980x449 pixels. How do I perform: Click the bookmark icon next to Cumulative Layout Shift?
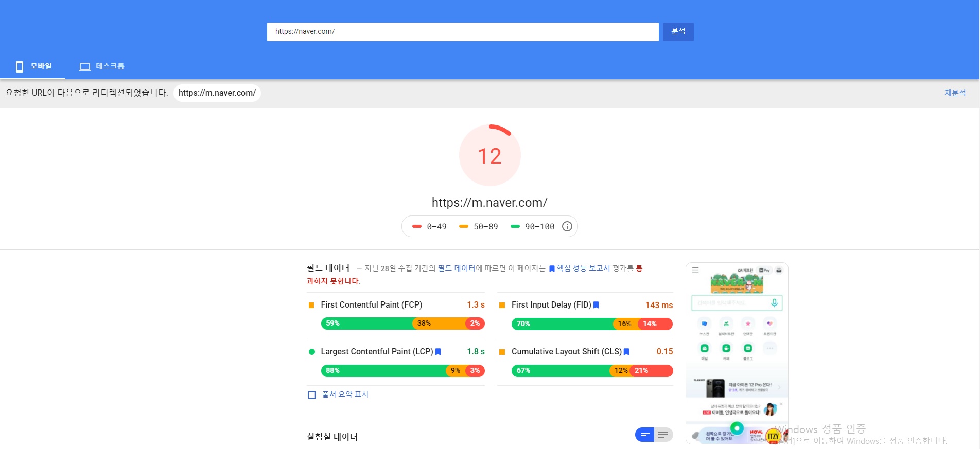[x=626, y=352]
